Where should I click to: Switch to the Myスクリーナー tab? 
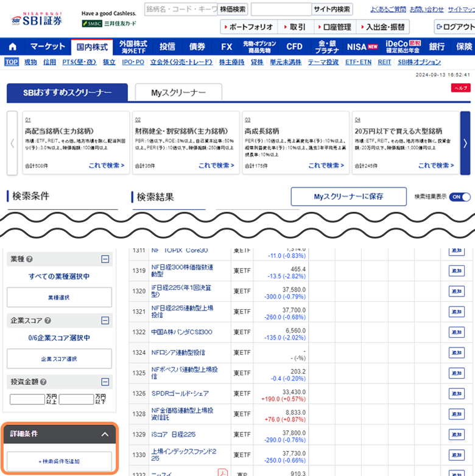tap(178, 93)
